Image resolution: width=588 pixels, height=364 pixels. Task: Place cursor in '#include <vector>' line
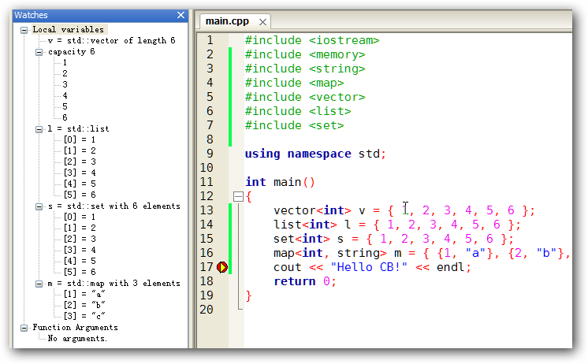point(305,97)
